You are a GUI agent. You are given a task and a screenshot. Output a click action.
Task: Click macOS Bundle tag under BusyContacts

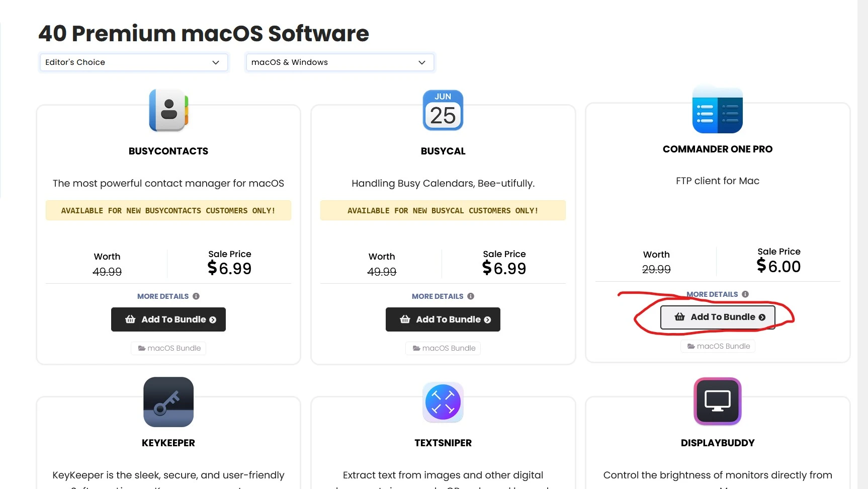pyautogui.click(x=168, y=348)
